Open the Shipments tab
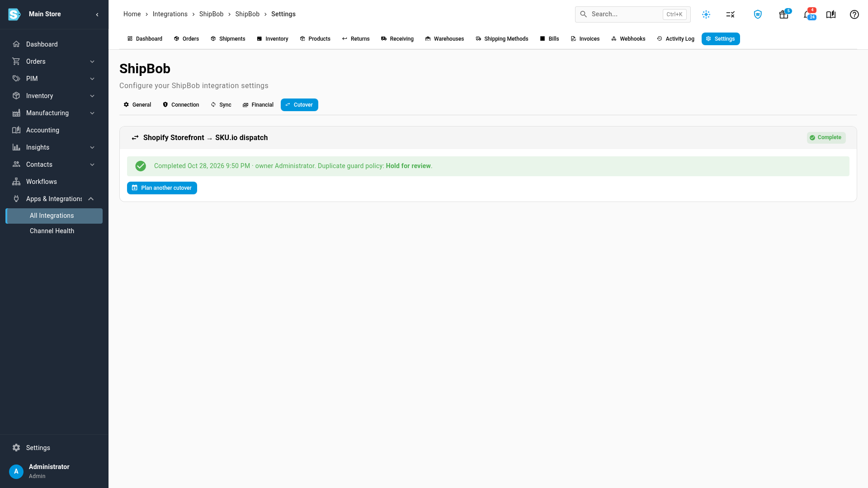Screen dimensions: 868x488 pyautogui.click(x=228, y=39)
